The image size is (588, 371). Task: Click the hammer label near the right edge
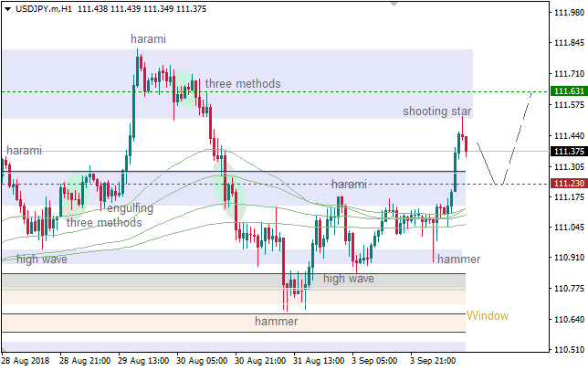(x=458, y=260)
